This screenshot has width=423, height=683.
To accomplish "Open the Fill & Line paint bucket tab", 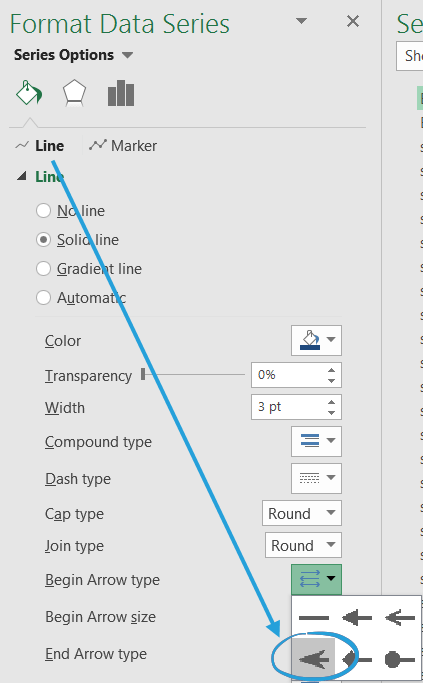I will click(29, 93).
